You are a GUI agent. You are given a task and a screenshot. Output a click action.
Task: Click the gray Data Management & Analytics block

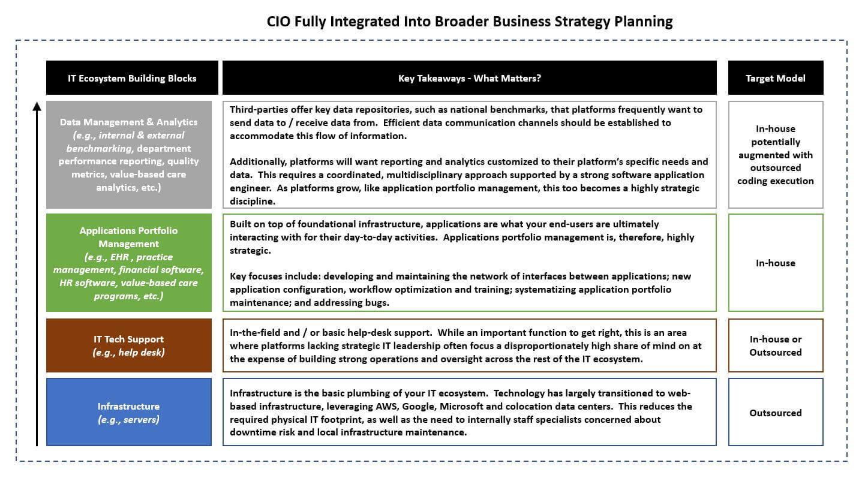tap(129, 155)
